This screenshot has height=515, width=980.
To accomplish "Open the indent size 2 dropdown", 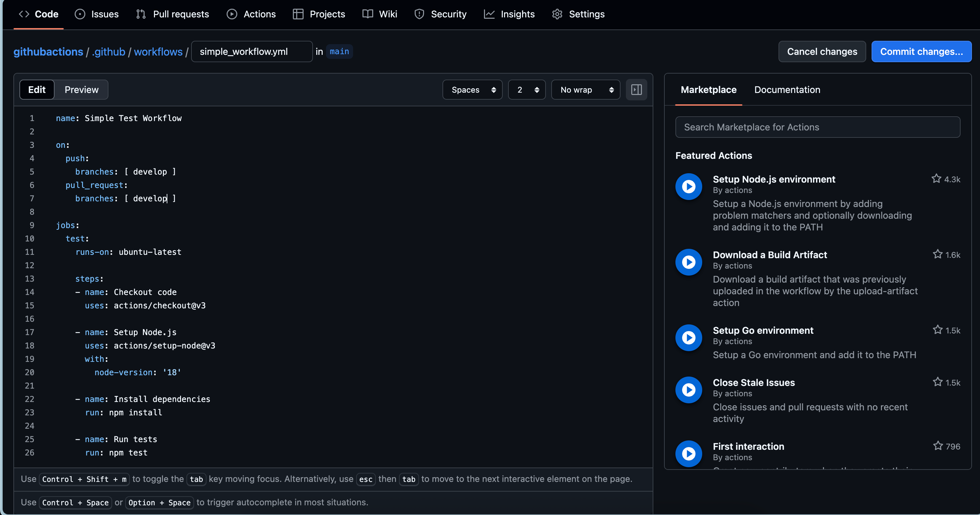I will 526,90.
